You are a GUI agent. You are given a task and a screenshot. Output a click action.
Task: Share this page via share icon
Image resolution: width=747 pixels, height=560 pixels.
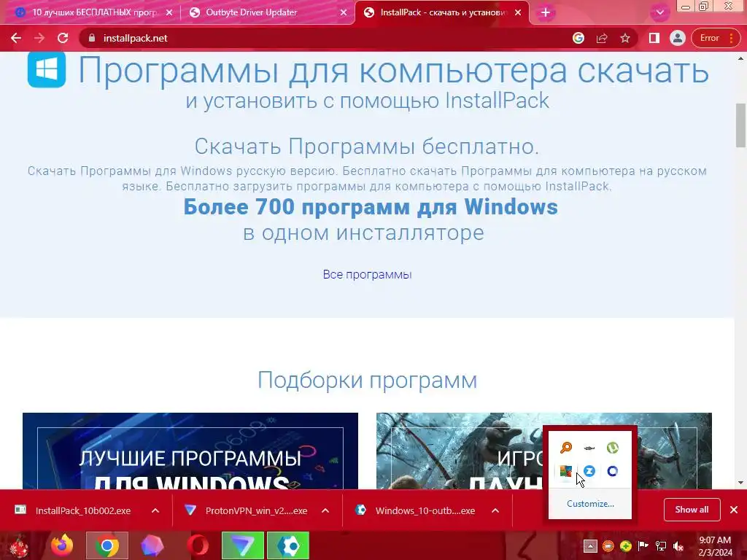(602, 38)
